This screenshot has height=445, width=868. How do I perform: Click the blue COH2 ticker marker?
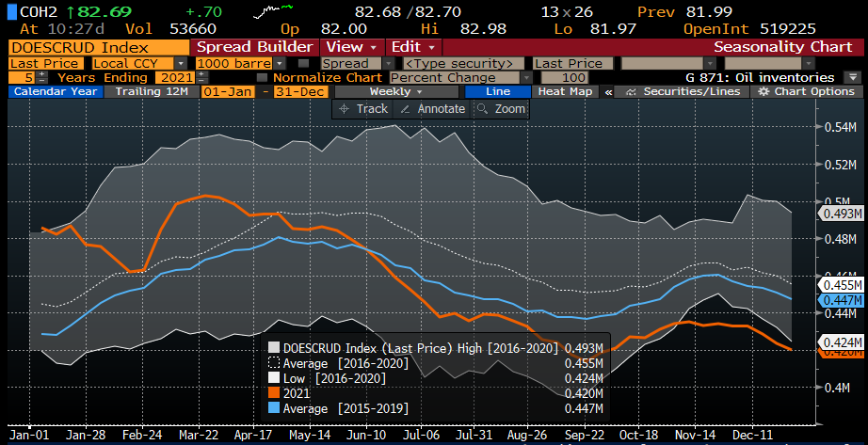11,11
